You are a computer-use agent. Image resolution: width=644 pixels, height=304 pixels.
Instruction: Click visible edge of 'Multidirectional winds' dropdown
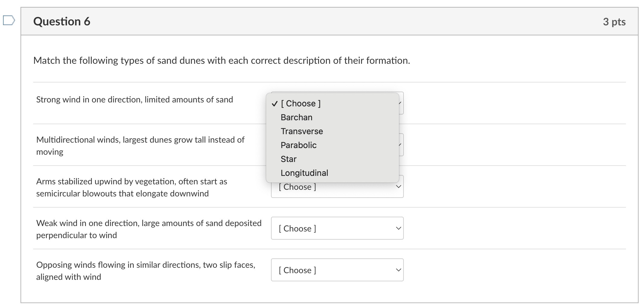(x=401, y=145)
